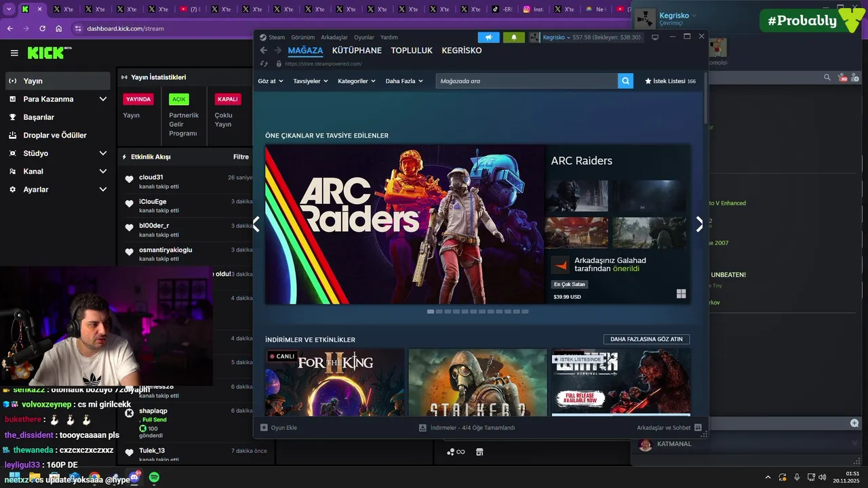This screenshot has width=868, height=488.
Task: Open the Oyunlar menu
Action: coord(364,37)
